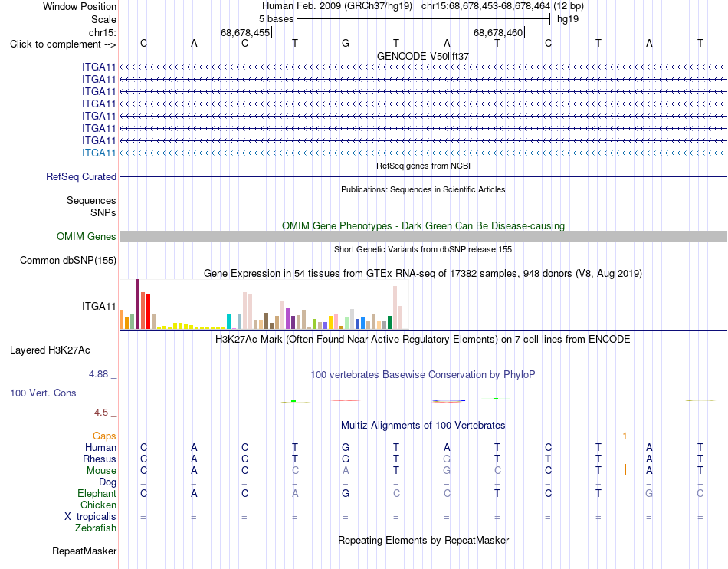
Task: Click the G base in the Mouse alignment row
Action: [447, 471]
